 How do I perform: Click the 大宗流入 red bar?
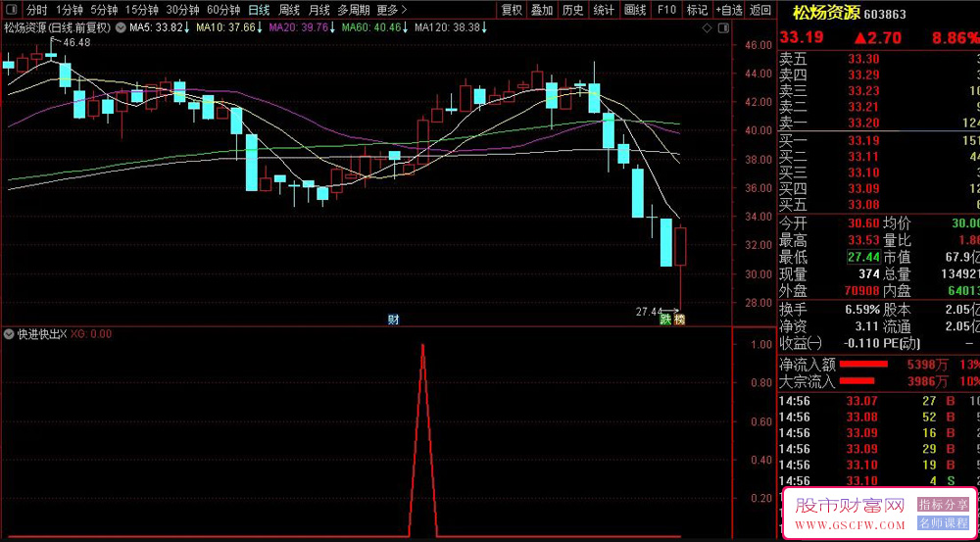(x=857, y=380)
